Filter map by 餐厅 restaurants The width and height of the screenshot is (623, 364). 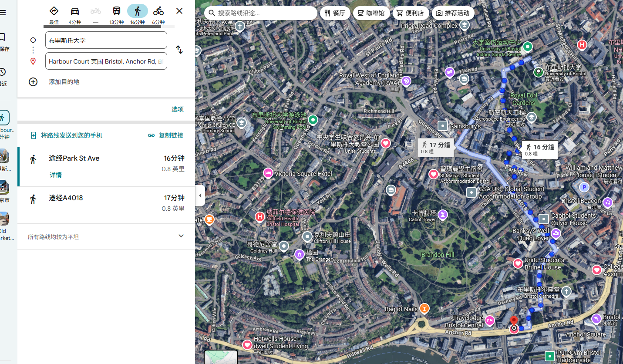pyautogui.click(x=335, y=13)
